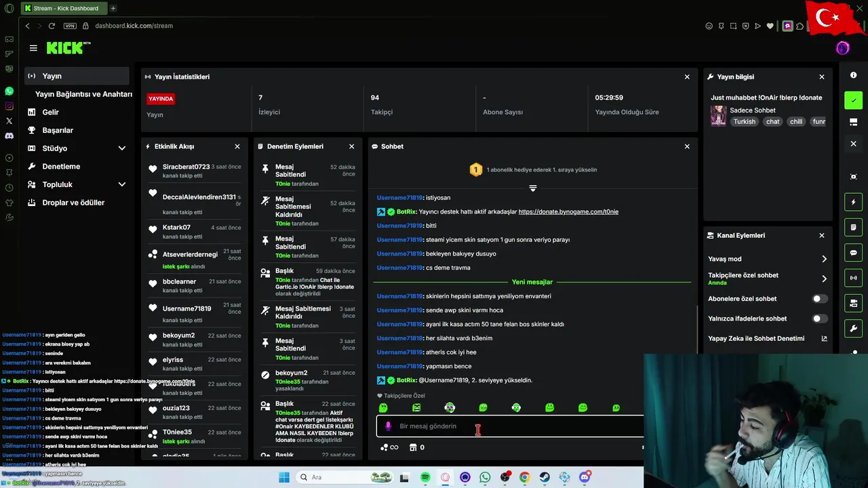Screen dimensions: 868x488
Task: Reload the page with the refresh icon
Action: tap(52, 26)
